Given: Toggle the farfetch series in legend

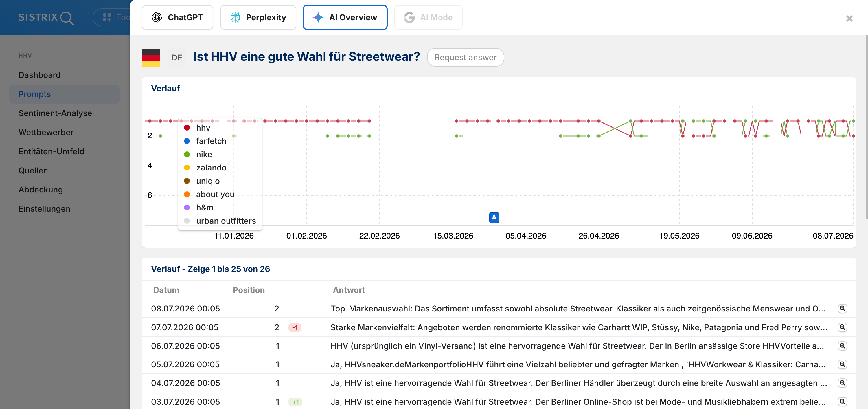Looking at the screenshot, I should pyautogui.click(x=205, y=141).
